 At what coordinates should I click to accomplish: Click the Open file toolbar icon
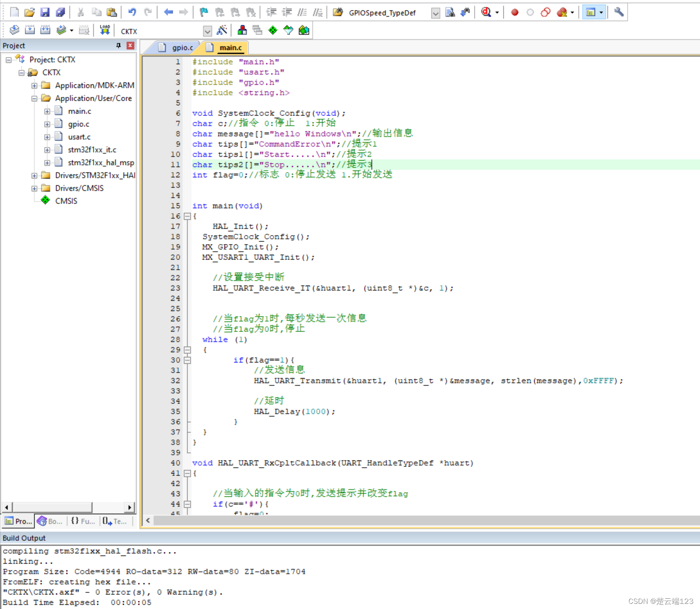[29, 12]
